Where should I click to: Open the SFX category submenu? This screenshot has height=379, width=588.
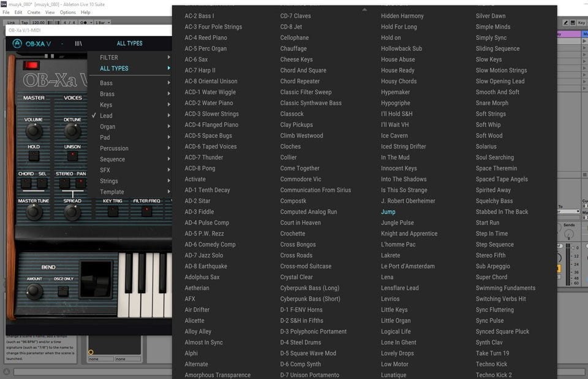(130, 170)
